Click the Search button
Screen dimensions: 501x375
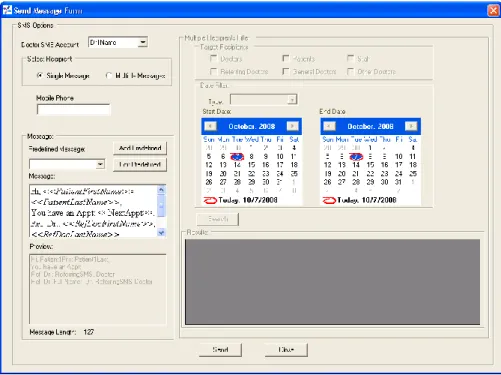[218, 219]
